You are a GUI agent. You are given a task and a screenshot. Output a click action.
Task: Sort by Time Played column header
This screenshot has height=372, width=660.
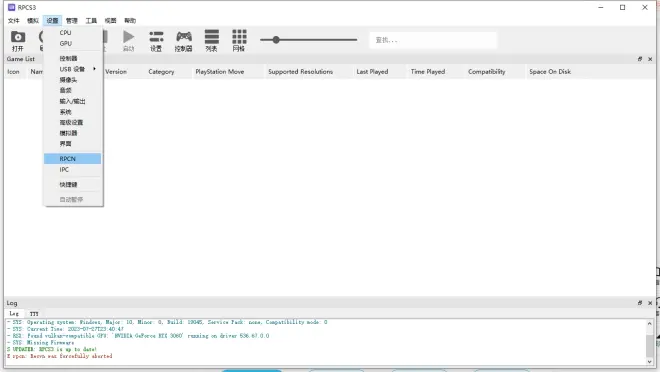coord(428,72)
